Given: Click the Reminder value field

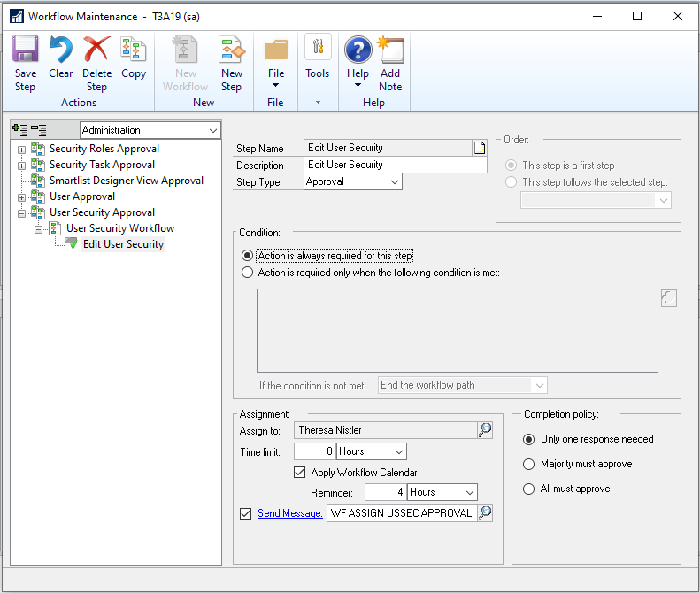Looking at the screenshot, I should click(385, 492).
